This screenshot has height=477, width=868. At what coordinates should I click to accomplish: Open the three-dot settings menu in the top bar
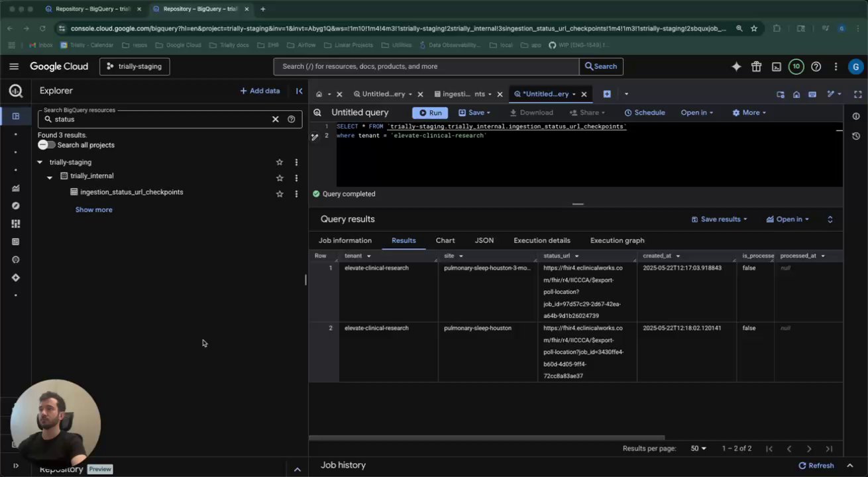point(836,66)
